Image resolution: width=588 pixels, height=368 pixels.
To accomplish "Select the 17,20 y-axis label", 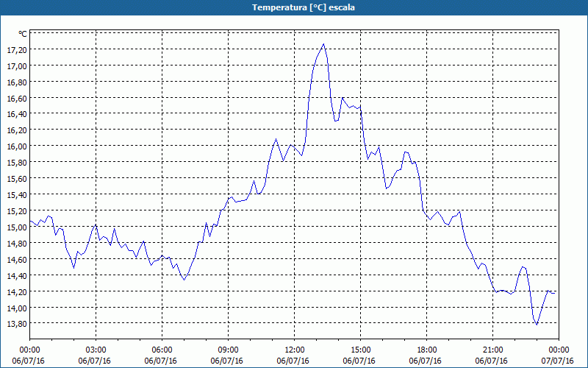I will tap(16, 50).
